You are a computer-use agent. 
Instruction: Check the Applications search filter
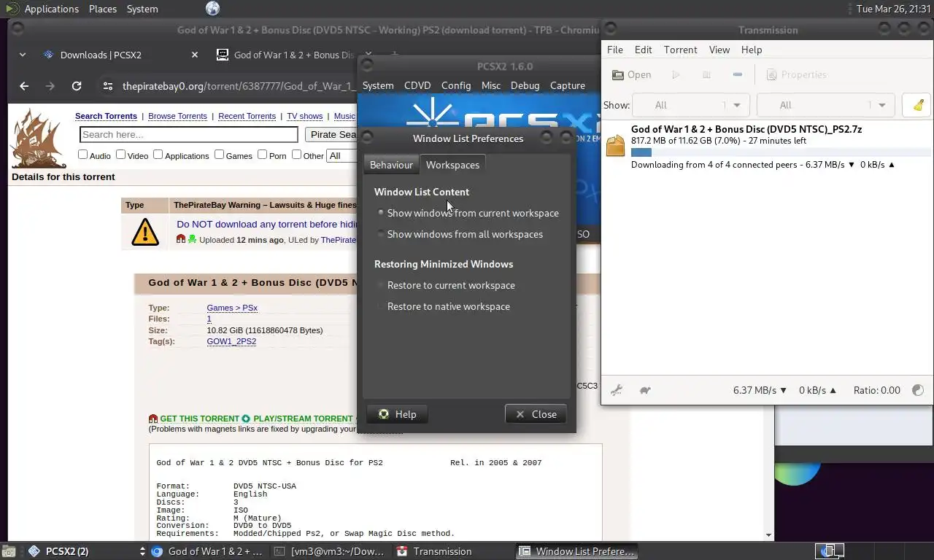click(x=158, y=155)
